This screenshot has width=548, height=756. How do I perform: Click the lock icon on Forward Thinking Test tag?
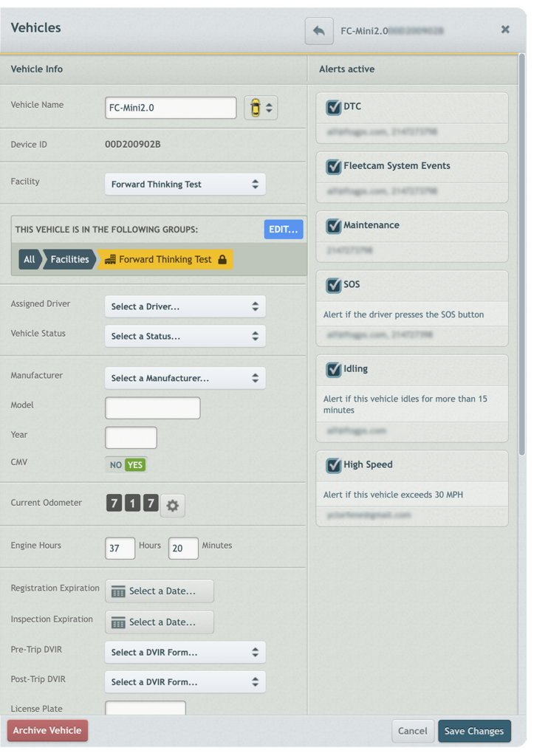click(x=222, y=259)
